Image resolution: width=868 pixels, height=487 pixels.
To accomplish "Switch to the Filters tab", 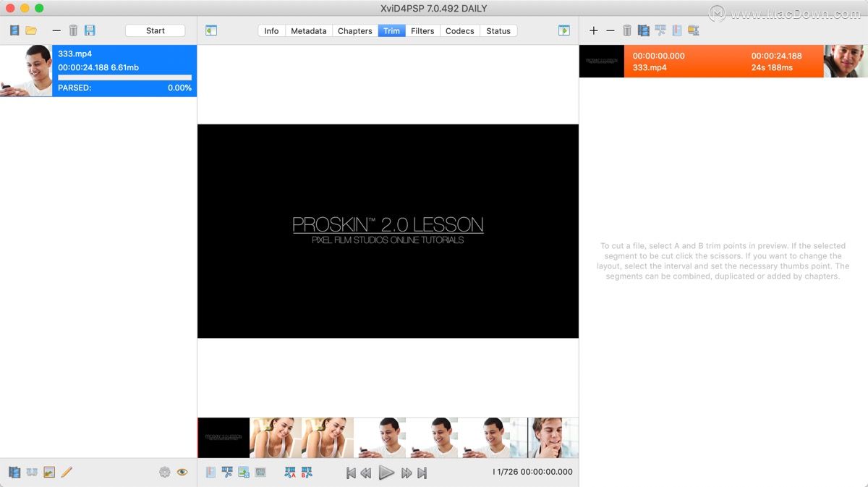I will tap(422, 30).
